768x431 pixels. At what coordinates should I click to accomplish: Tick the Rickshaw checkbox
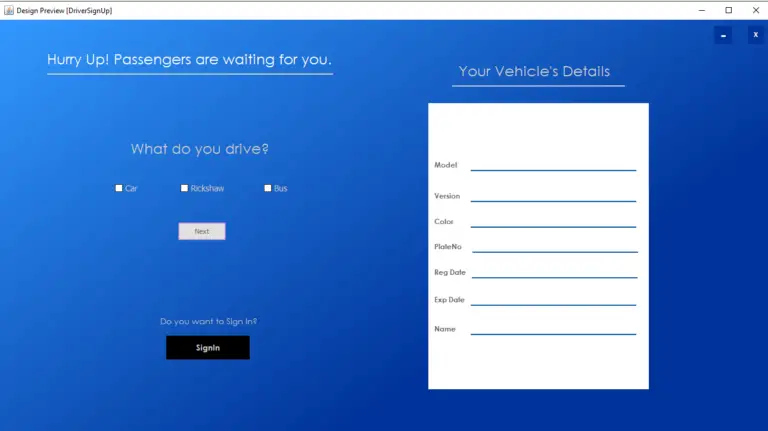pyautogui.click(x=184, y=188)
